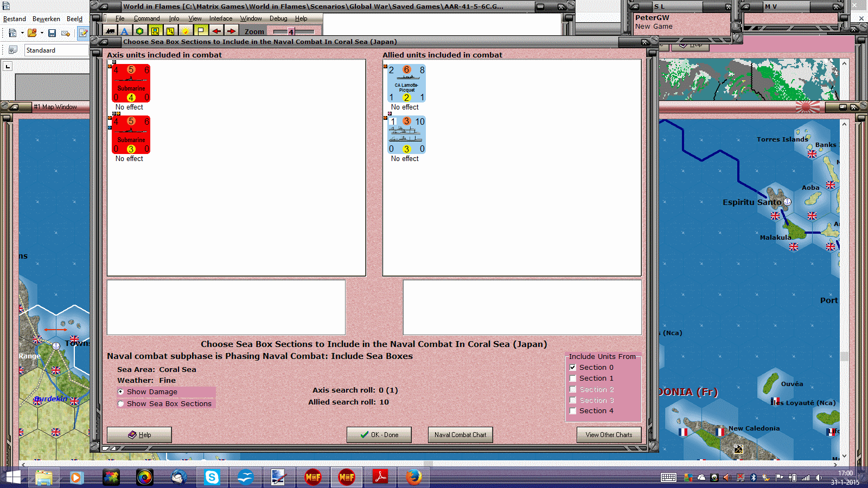The image size is (868, 488).
Task: Open the Beeld menu
Action: 75,19
